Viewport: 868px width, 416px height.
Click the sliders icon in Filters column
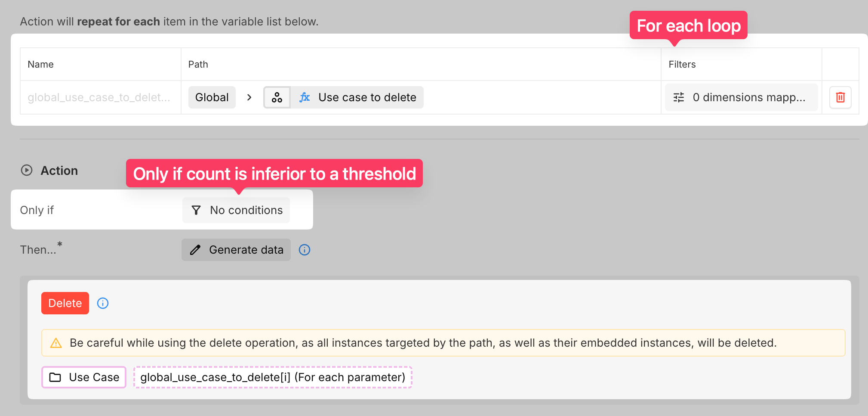point(679,97)
